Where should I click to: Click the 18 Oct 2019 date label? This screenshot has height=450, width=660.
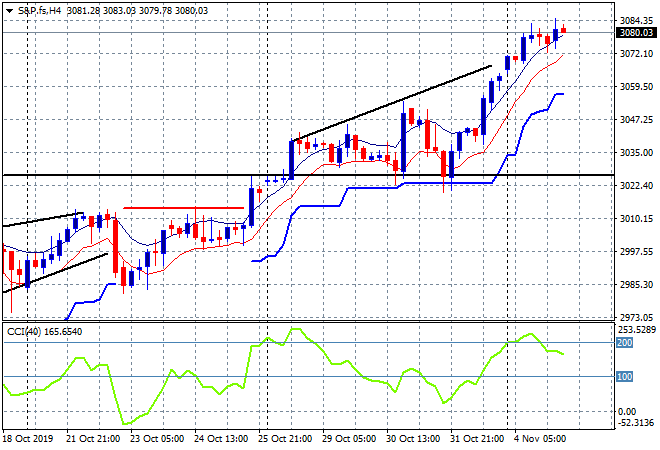(x=28, y=439)
